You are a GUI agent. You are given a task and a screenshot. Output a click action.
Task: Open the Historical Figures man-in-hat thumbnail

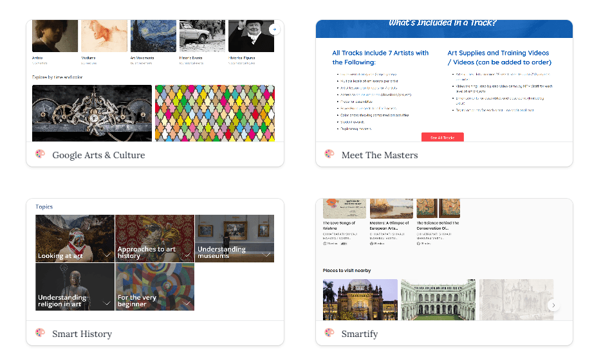click(x=252, y=36)
